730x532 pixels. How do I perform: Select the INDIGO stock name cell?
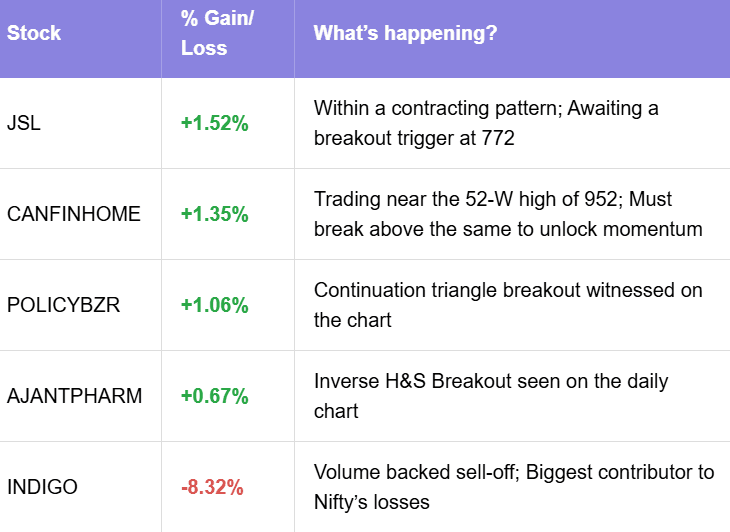click(42, 487)
